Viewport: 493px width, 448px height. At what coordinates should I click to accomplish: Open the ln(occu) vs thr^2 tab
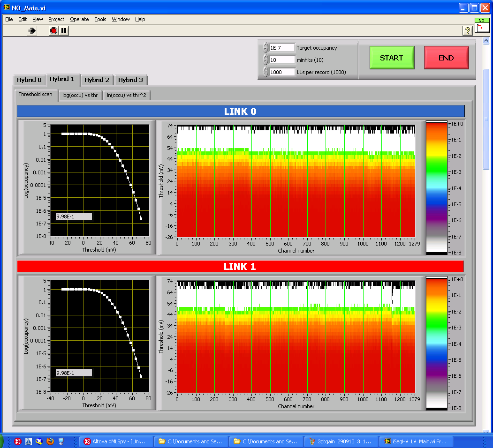tap(127, 95)
